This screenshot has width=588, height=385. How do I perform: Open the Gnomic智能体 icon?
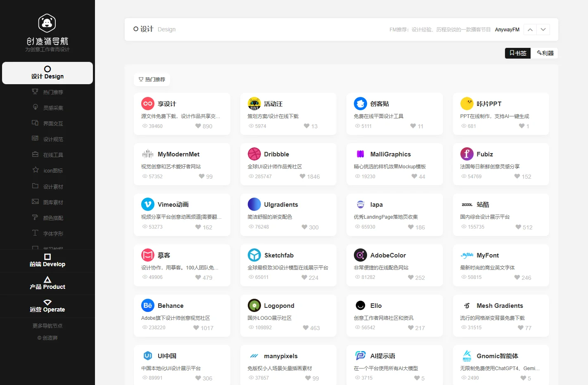(467, 356)
